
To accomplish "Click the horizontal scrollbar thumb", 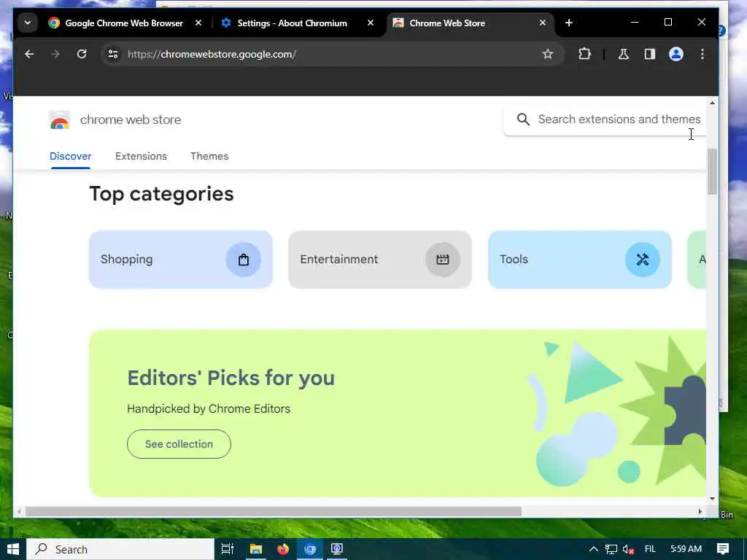I will click(x=274, y=511).
